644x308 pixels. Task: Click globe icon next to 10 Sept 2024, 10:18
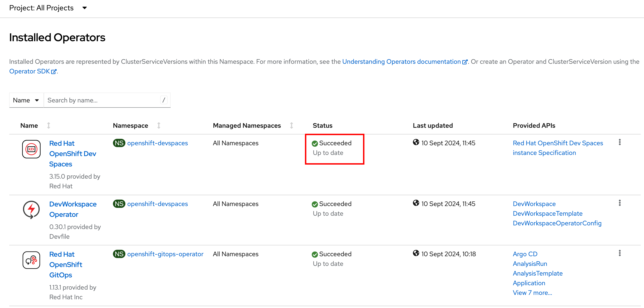click(x=416, y=253)
